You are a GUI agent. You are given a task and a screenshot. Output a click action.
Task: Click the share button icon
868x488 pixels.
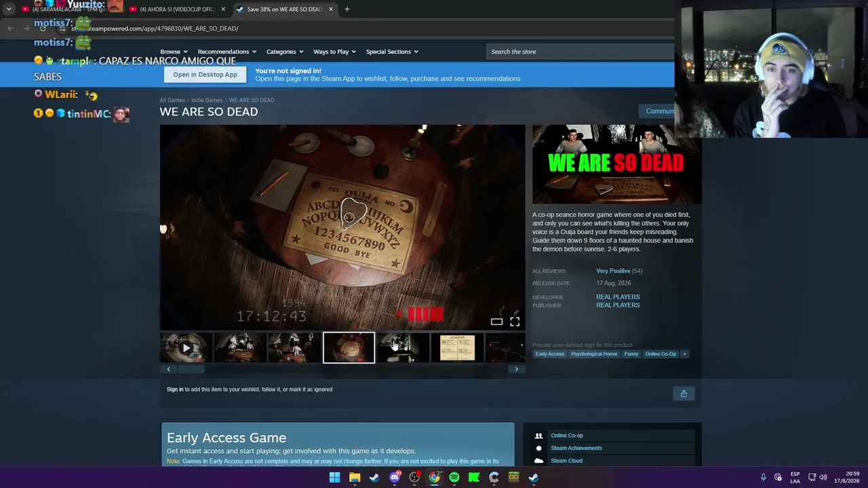[x=684, y=394]
